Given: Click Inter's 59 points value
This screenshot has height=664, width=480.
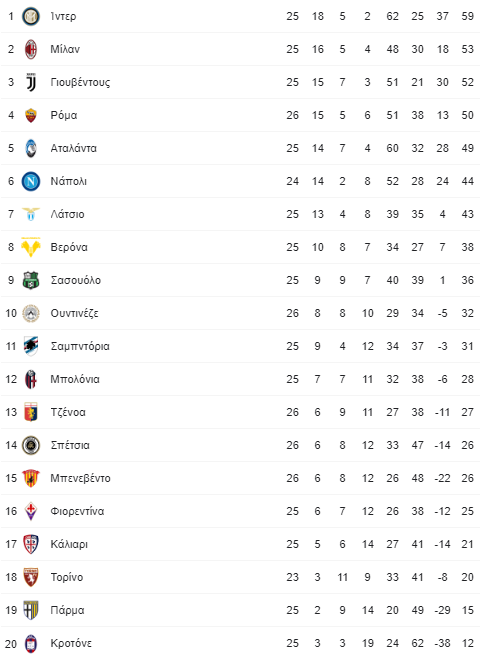Looking at the screenshot, I should (468, 17).
